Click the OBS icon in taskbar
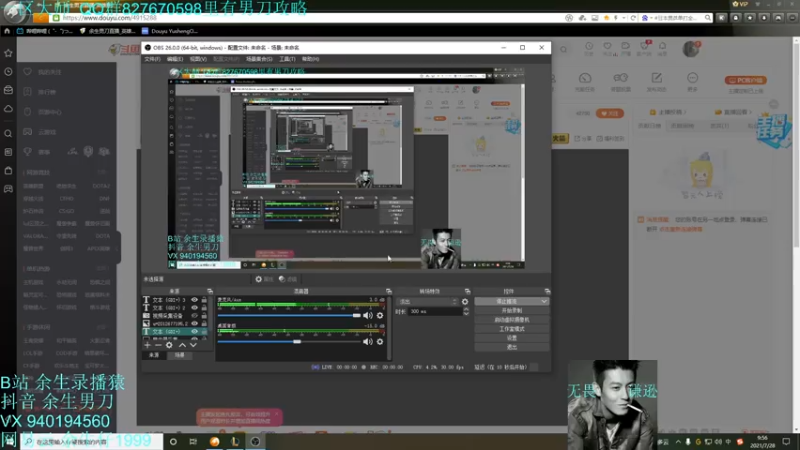This screenshot has height=450, width=800. coord(256,441)
